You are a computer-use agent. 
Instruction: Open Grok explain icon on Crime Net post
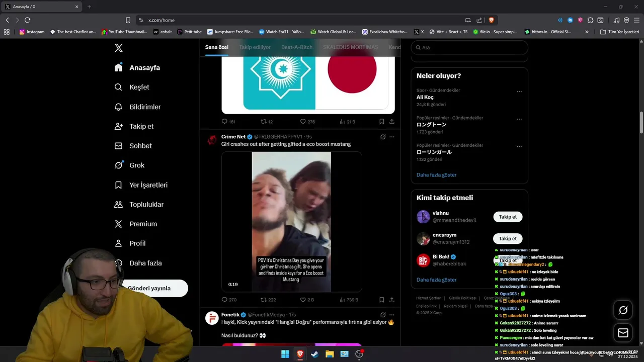[x=383, y=137]
